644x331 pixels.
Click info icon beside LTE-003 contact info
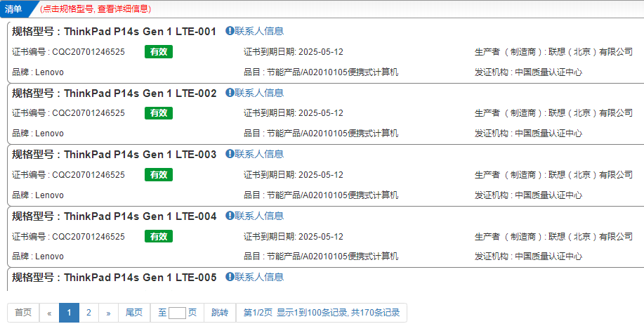tap(230, 154)
